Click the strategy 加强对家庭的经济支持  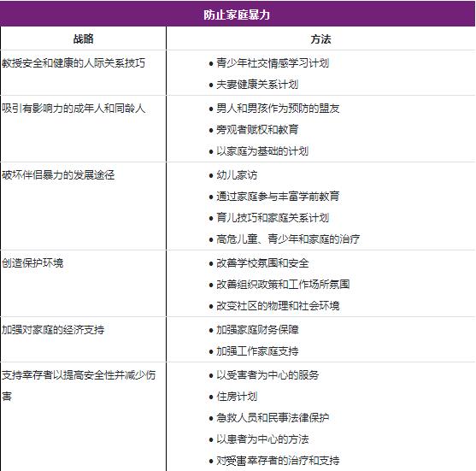53,329
